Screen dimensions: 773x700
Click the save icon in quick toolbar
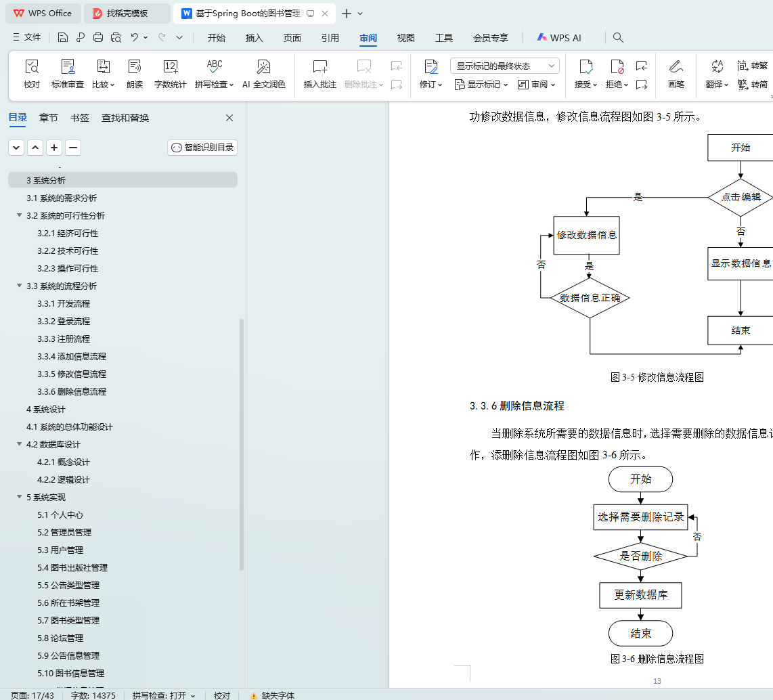(62, 37)
